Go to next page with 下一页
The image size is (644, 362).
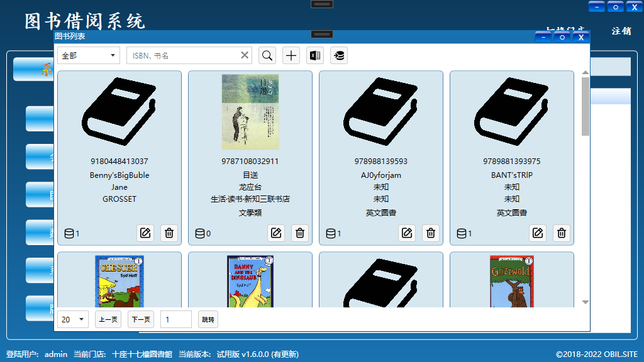pos(141,319)
